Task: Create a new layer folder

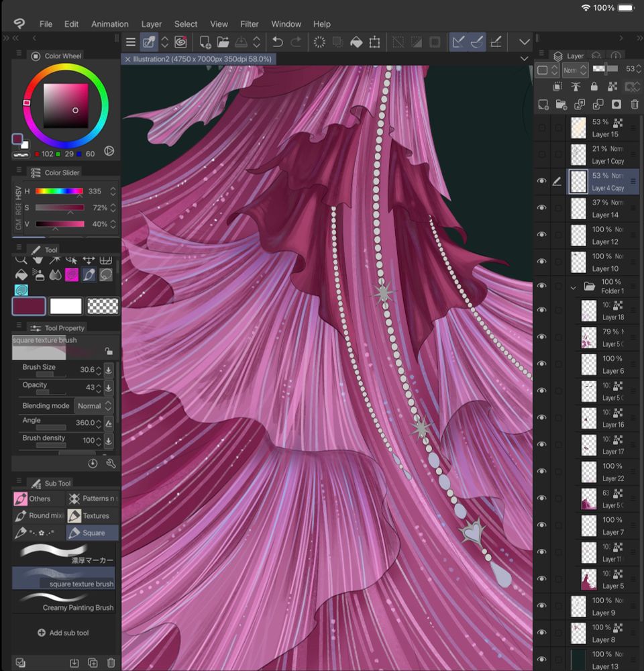Action: tap(561, 104)
